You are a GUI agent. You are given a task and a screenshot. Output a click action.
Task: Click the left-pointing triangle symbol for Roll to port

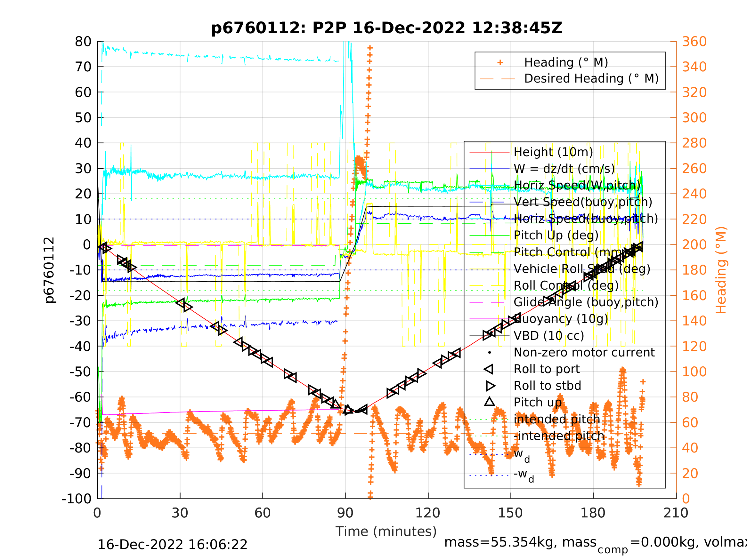[489, 369]
